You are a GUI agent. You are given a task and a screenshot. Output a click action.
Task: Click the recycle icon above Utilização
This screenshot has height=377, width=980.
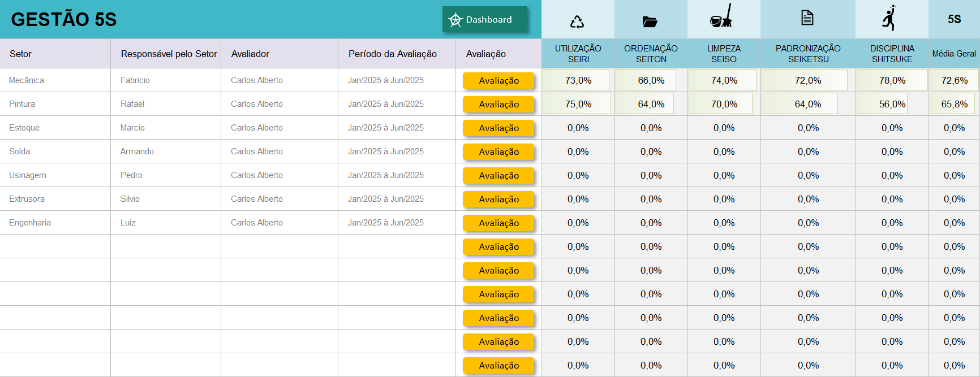click(577, 21)
